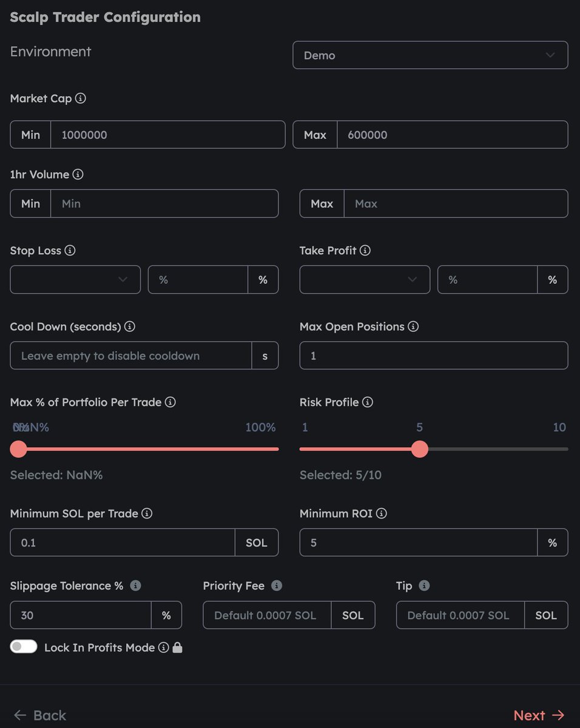Image resolution: width=580 pixels, height=728 pixels.
Task: Click the Take Profit percent field
Action: coord(488,280)
